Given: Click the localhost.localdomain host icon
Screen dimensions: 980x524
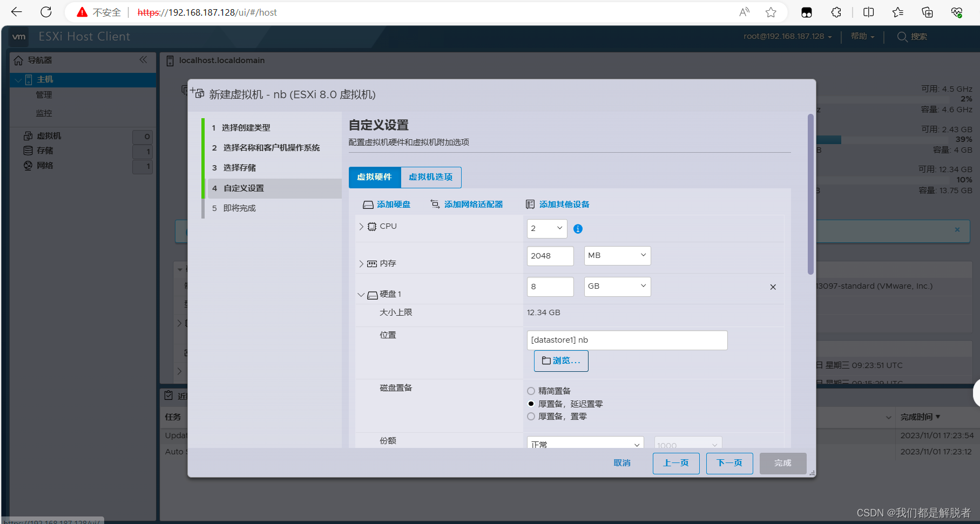Looking at the screenshot, I should 170,60.
